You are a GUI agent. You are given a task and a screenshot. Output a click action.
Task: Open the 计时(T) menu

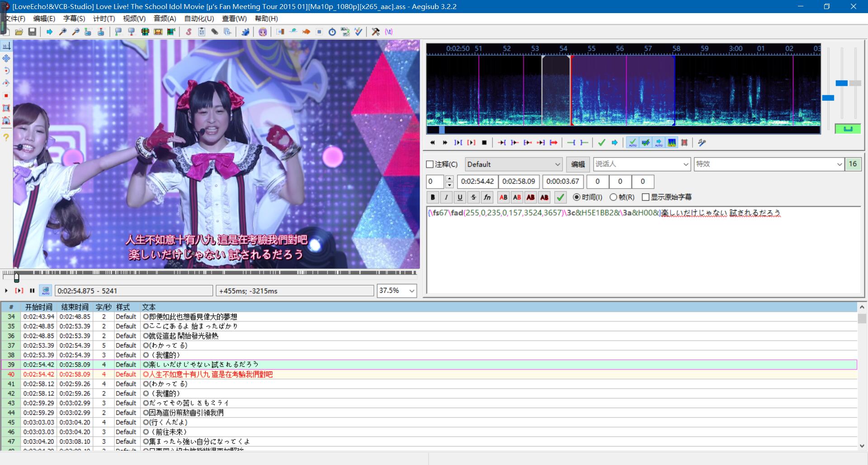click(x=104, y=19)
